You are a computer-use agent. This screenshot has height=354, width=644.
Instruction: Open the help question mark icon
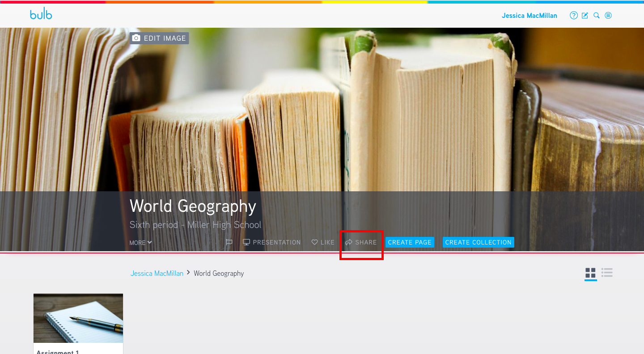[x=574, y=16]
